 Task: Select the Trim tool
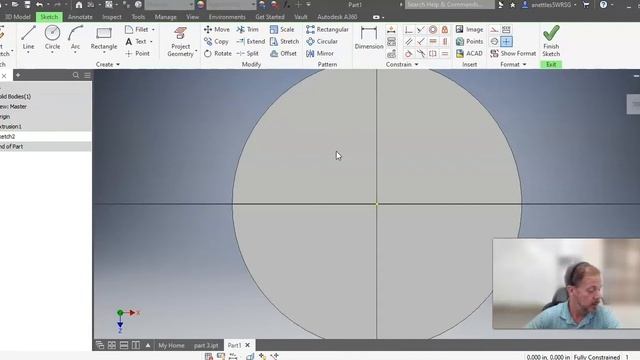[x=248, y=29]
